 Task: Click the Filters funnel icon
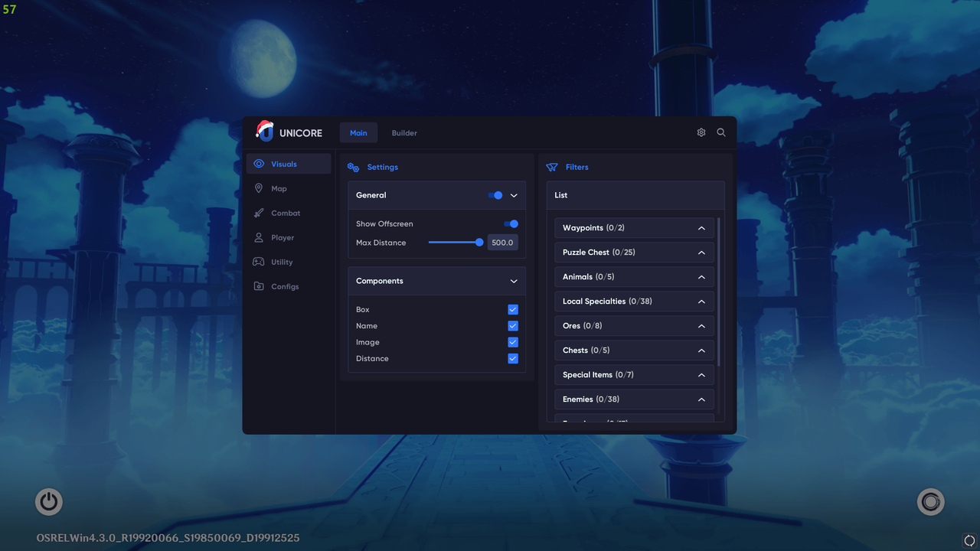tap(551, 167)
